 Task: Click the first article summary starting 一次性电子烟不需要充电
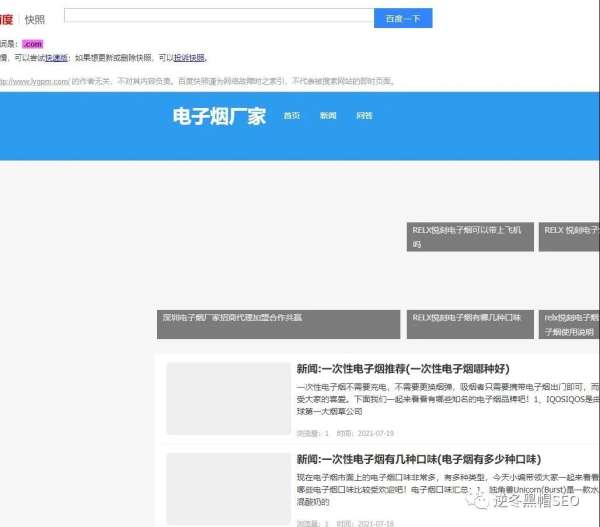448,399
